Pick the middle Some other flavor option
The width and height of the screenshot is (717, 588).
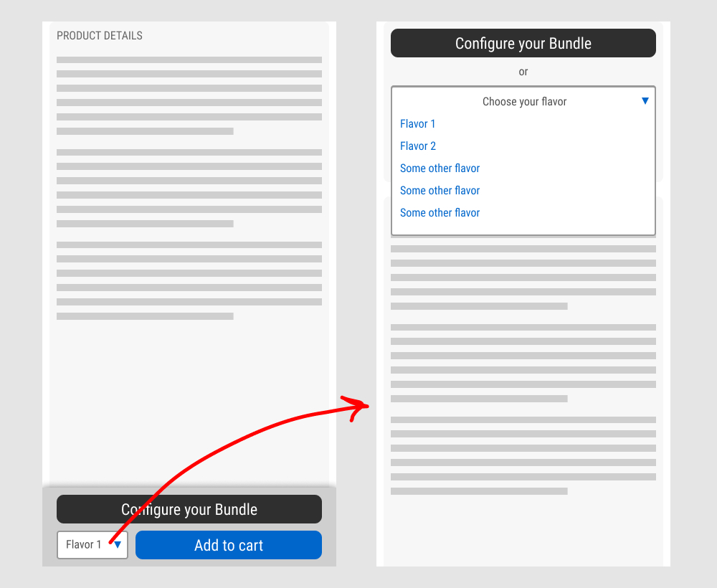[x=440, y=191]
